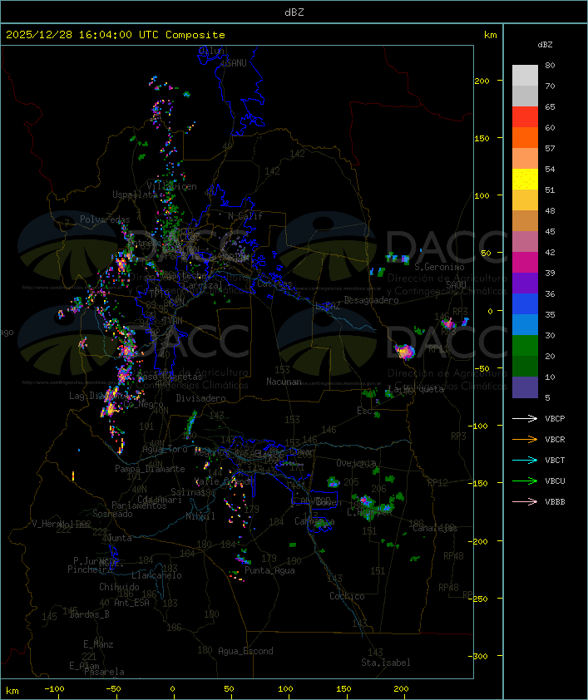
Task: Click the VBCU legend label
Action: click(x=555, y=481)
